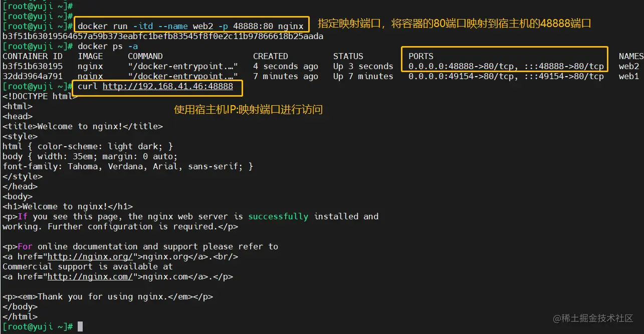644x334 pixels.
Task: Click 'Commercial support is available at' line
Action: click(88, 266)
